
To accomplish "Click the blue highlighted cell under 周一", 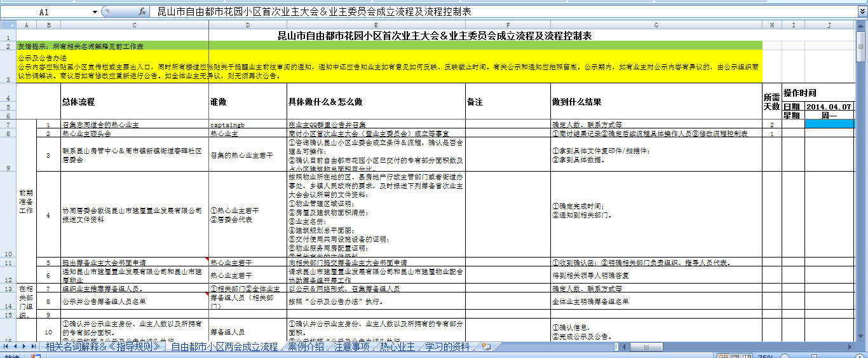I will tap(829, 125).
